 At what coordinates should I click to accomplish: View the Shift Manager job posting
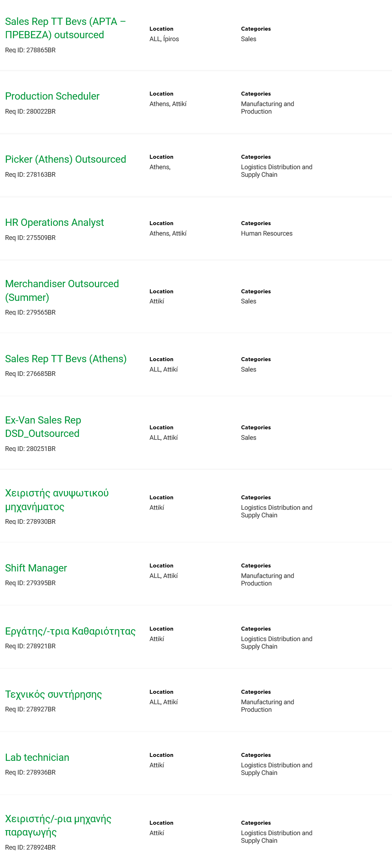click(36, 568)
